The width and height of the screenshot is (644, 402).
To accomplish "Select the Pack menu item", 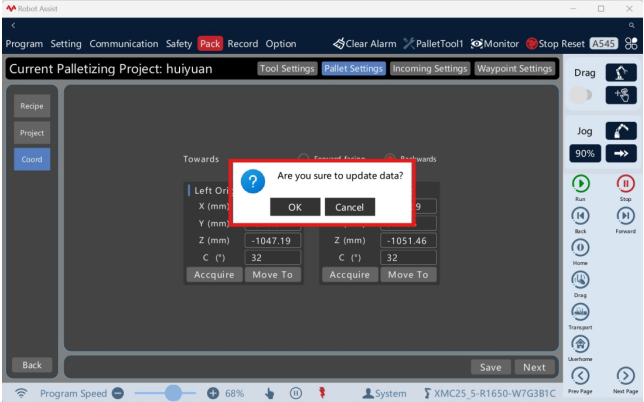I will tap(210, 44).
